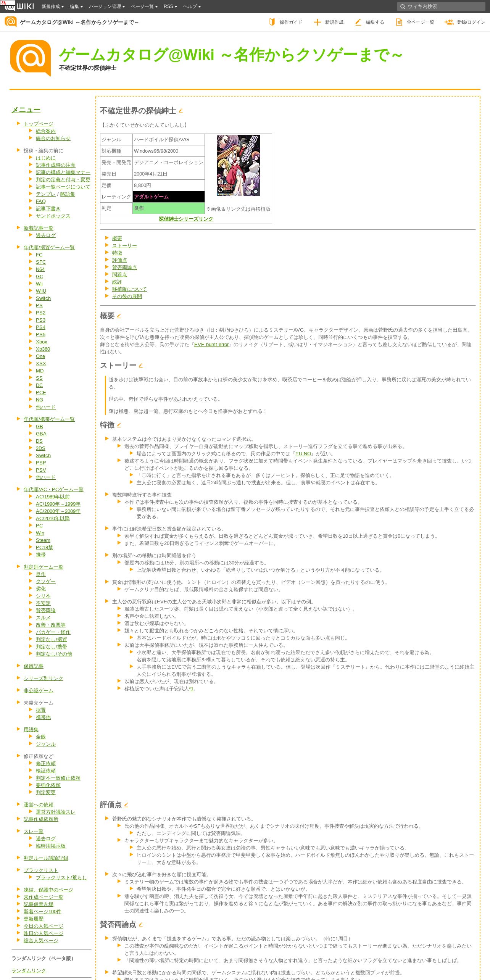
Task: Open FAQ in sidebar menu
Action: tap(41, 201)
